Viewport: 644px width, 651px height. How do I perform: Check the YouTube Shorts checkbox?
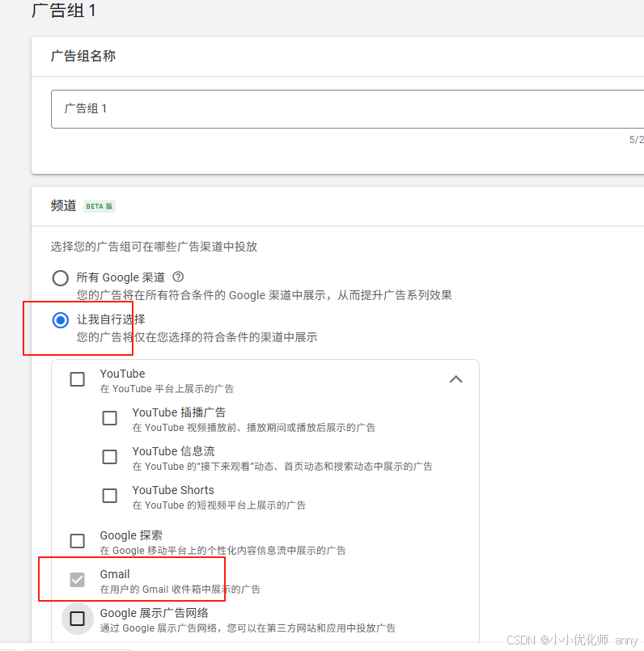(110, 495)
